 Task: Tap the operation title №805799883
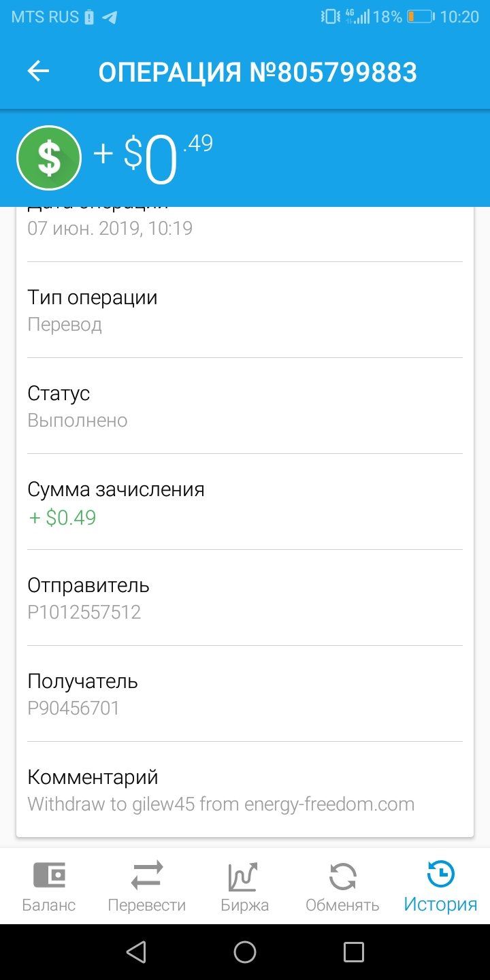(x=258, y=72)
